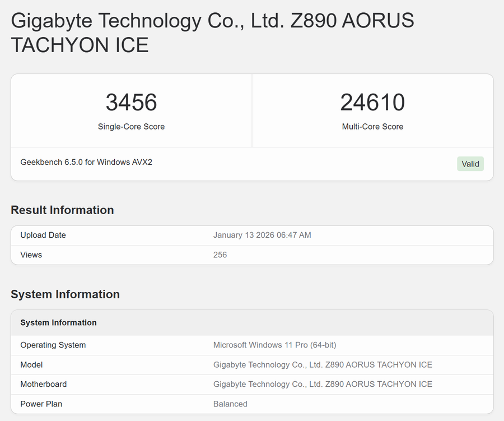Select the Balanced power plan value
This screenshot has width=504, height=421.
tap(230, 404)
